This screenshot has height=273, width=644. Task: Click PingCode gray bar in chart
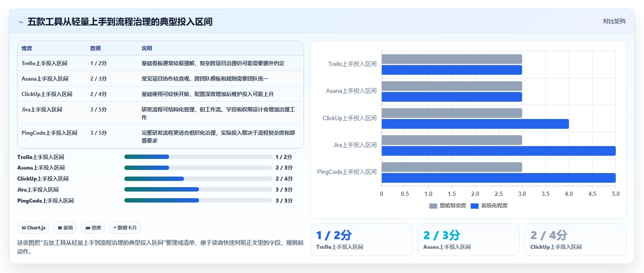[452, 167]
